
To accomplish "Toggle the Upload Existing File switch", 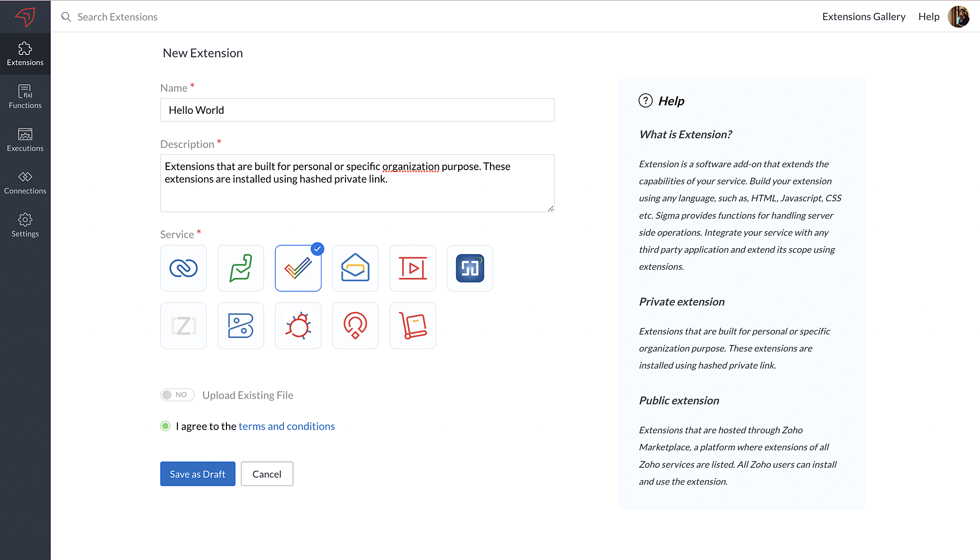I will tap(177, 395).
